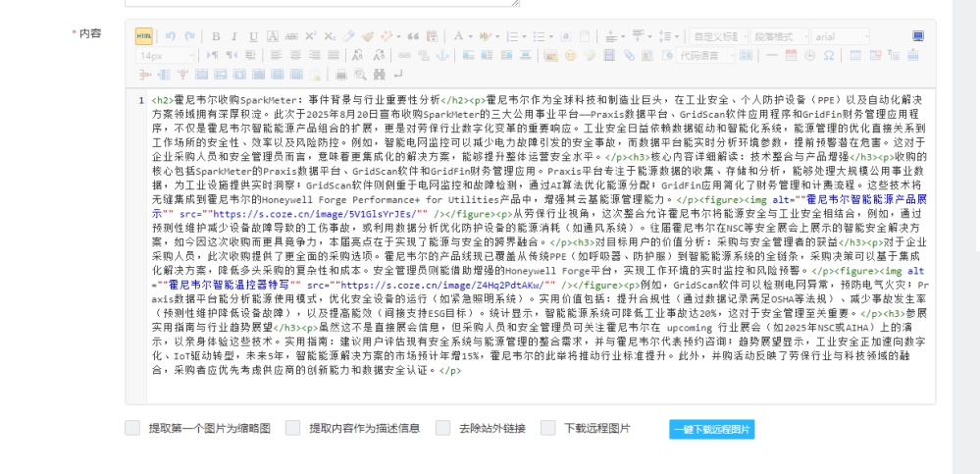
Task: Use the format painter brush
Action: [x=368, y=36]
